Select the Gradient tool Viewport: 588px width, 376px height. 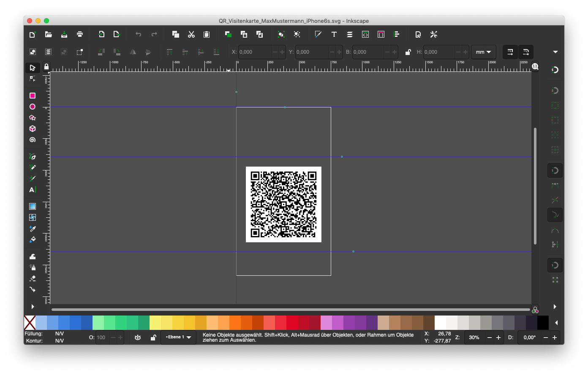[32, 206]
